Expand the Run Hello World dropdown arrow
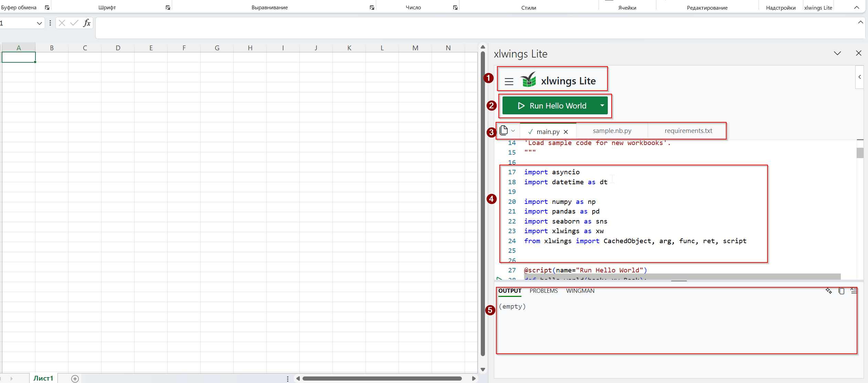This screenshot has height=383, width=868. pyautogui.click(x=602, y=105)
